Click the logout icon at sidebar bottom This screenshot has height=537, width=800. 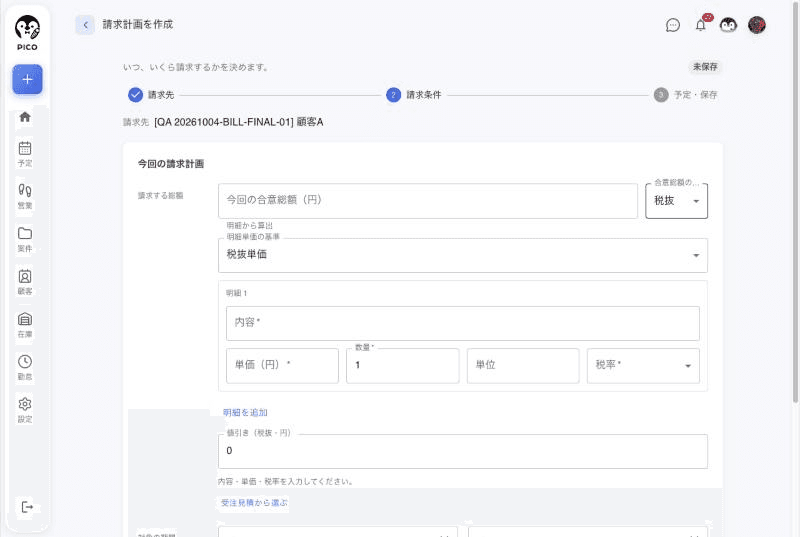pos(27,507)
